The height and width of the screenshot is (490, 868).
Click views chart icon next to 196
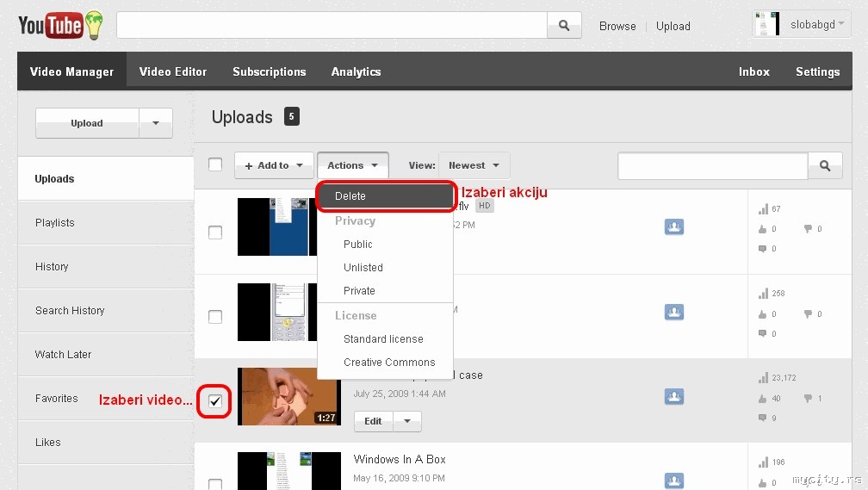click(763, 462)
